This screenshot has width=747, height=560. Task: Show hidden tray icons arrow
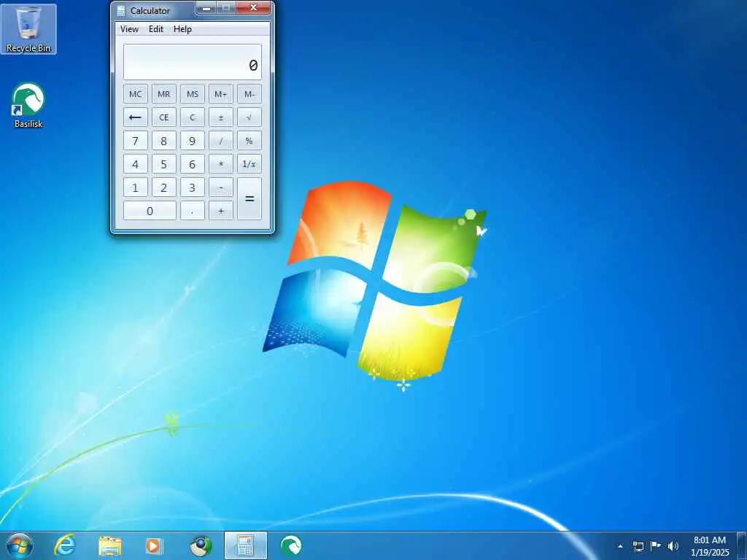(x=620, y=546)
